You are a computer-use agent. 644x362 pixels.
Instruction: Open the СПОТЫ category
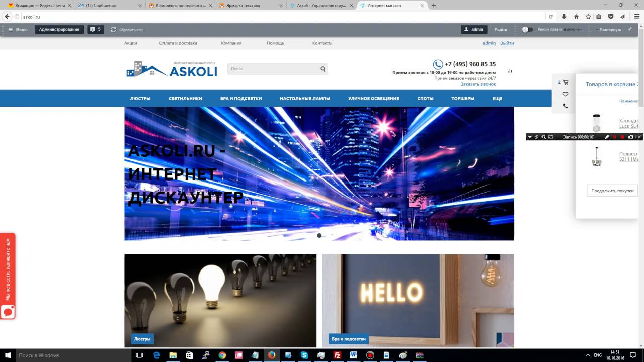point(425,98)
